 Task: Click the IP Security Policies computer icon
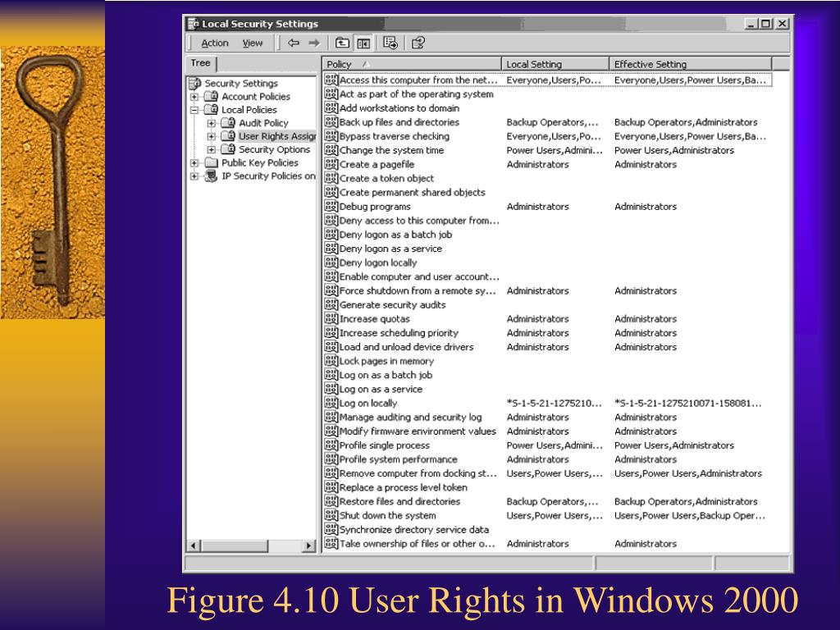click(x=212, y=176)
